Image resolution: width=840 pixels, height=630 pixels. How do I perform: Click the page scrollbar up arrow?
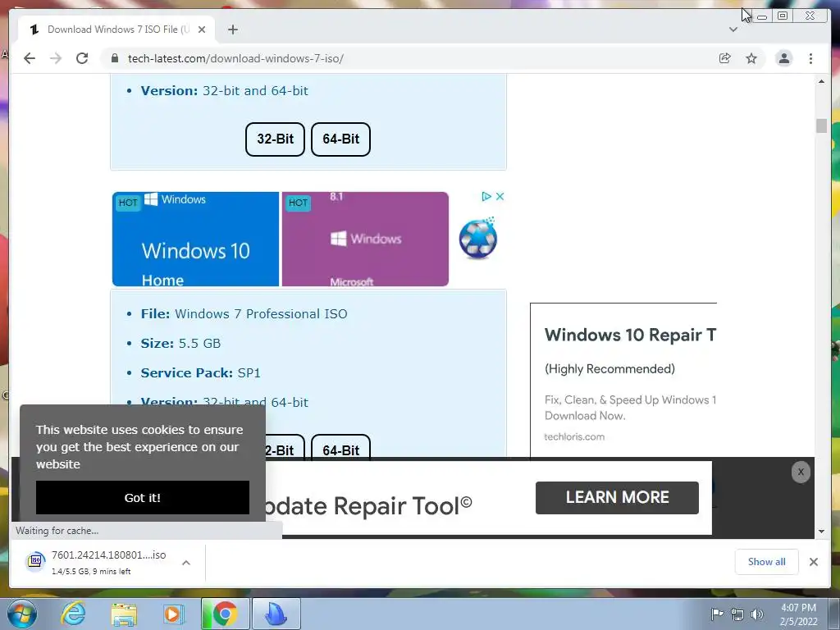tap(821, 81)
